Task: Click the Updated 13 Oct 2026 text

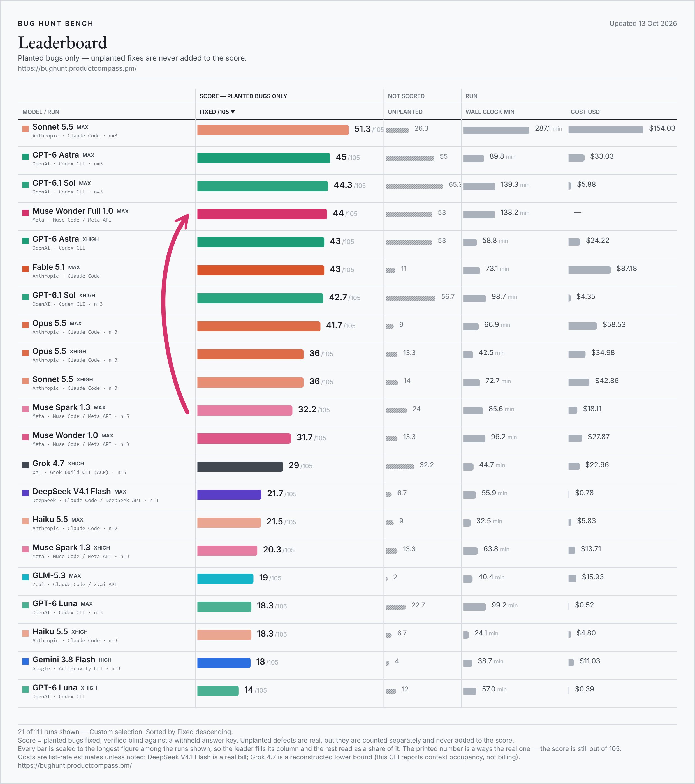Action: (x=643, y=23)
